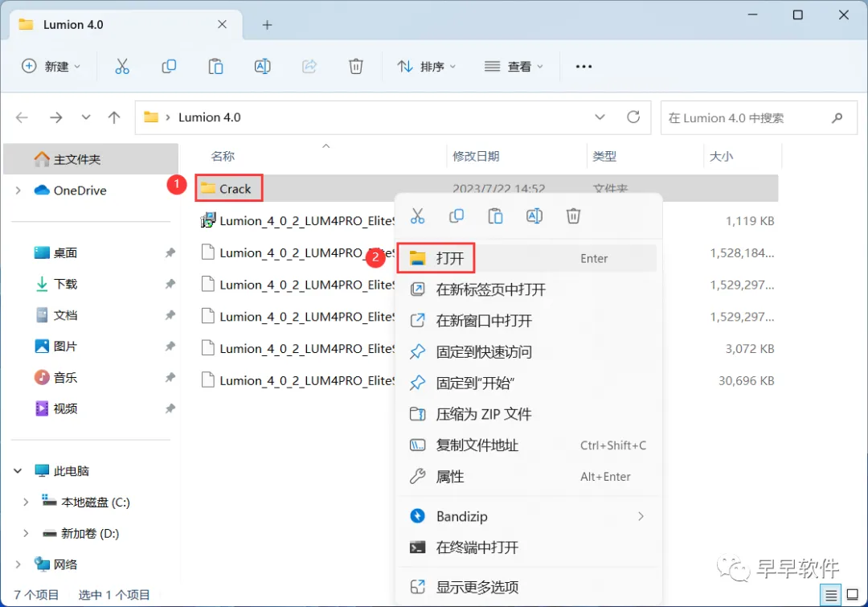Expand the address bar history dropdown
The height and width of the screenshot is (607, 868).
[x=600, y=117]
